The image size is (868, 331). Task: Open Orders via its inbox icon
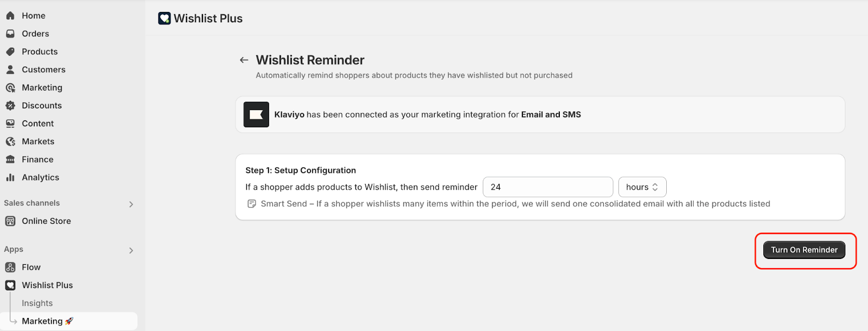click(10, 34)
